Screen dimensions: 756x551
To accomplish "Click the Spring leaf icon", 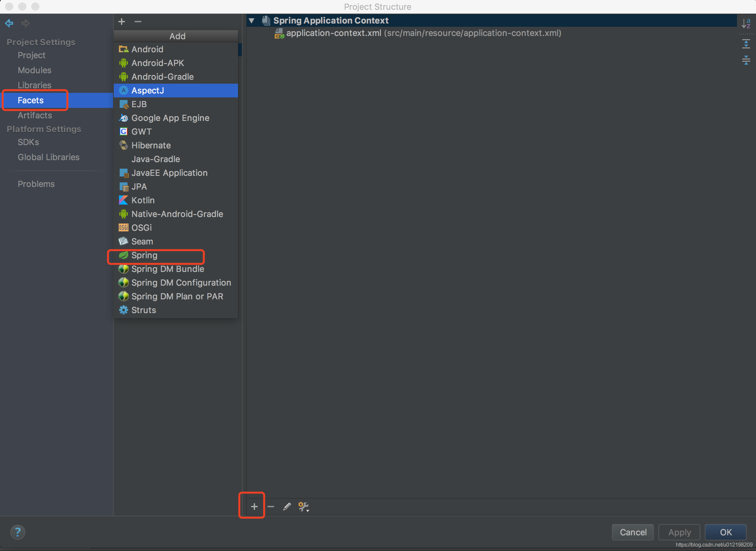I will pos(124,255).
